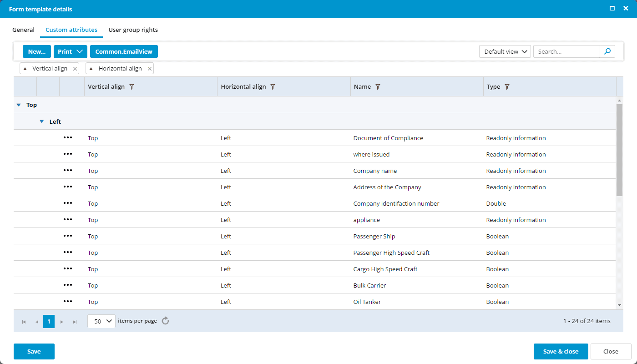Screen dimensions: 637x364
Task: Remove the Vertical align grouping chip
Action: click(x=75, y=69)
